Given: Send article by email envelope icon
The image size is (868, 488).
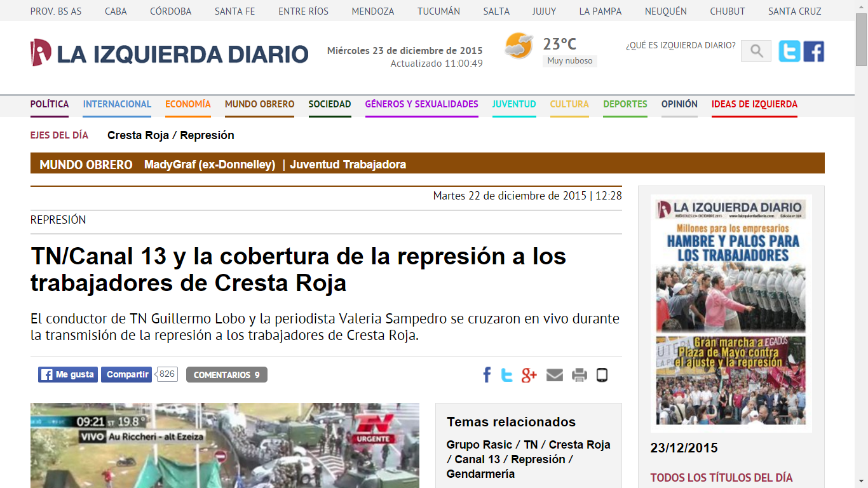Looking at the screenshot, I should click(x=555, y=375).
